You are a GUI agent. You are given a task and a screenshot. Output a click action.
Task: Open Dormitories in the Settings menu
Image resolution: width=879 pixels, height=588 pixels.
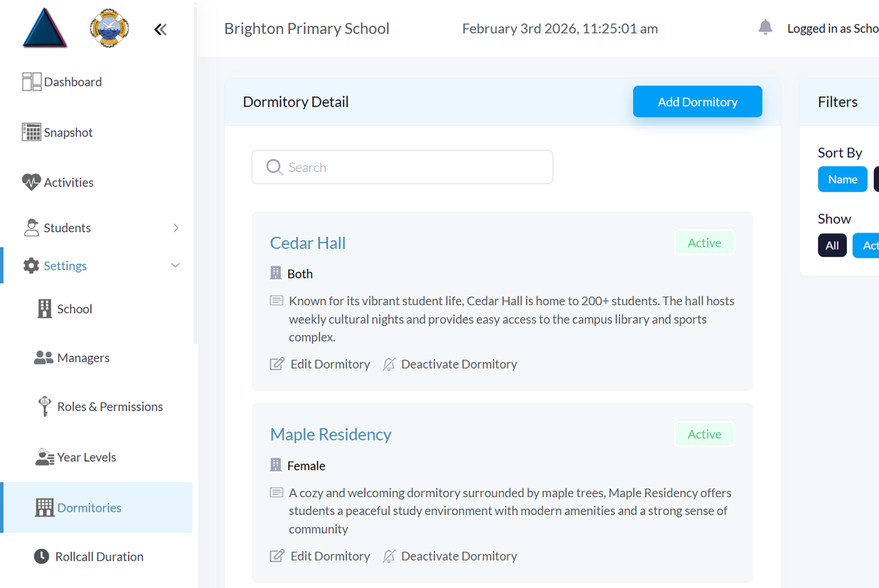[89, 507]
